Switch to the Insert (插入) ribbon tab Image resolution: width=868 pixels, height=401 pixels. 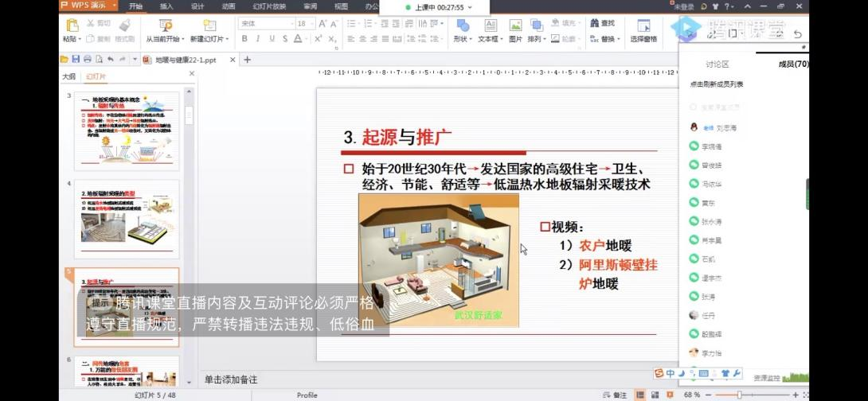click(166, 6)
